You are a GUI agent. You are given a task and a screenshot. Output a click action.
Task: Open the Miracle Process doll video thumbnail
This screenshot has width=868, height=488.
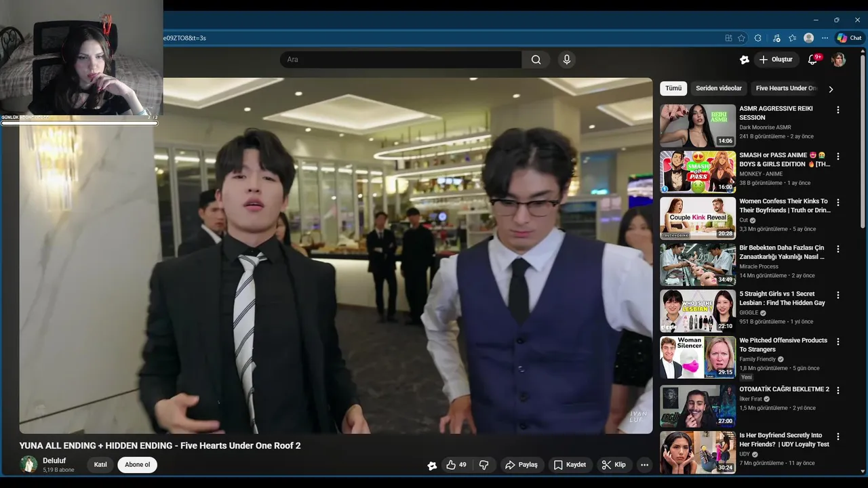tap(698, 264)
